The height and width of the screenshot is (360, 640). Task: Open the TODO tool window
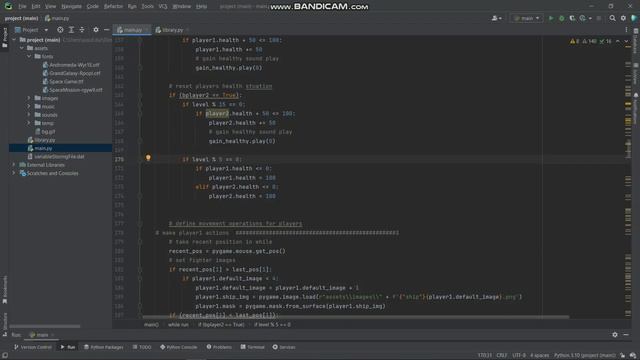(x=142, y=347)
